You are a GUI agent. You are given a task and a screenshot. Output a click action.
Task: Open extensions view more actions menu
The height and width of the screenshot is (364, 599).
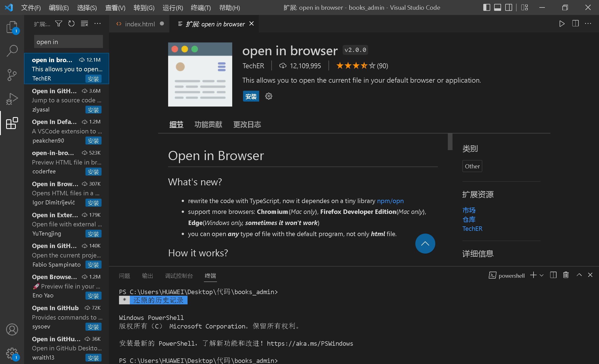pos(97,24)
